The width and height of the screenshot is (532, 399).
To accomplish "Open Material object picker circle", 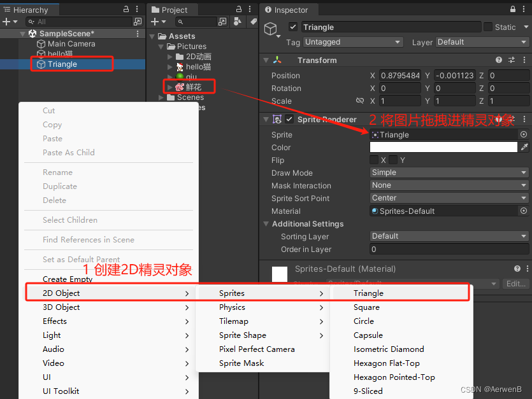I will [524, 211].
